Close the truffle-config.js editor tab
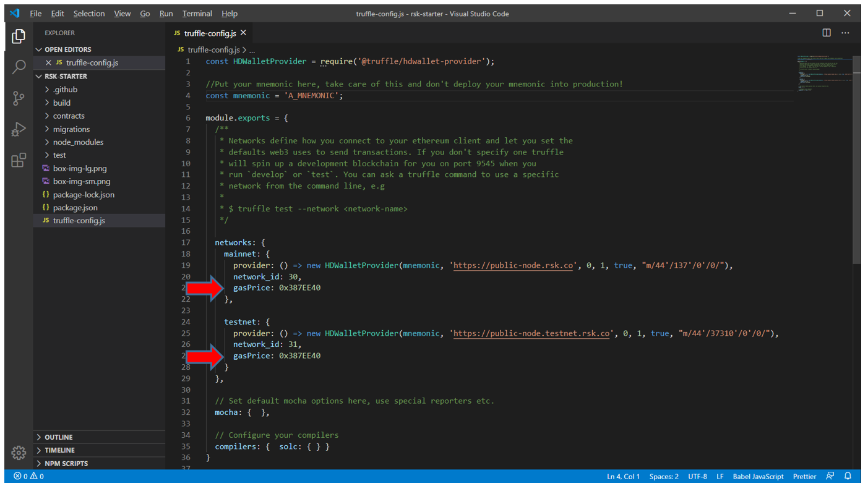Image resolution: width=868 pixels, height=486 pixels. 243,33
